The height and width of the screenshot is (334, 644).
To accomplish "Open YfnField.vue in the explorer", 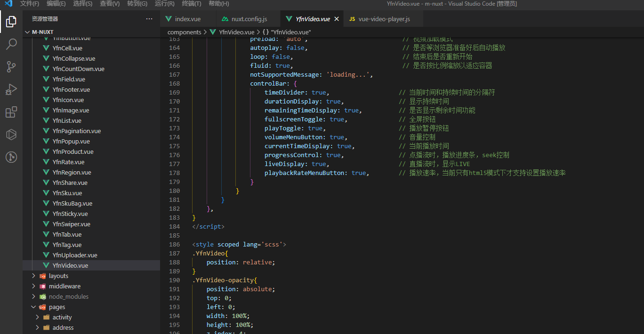I will [x=91, y=80].
